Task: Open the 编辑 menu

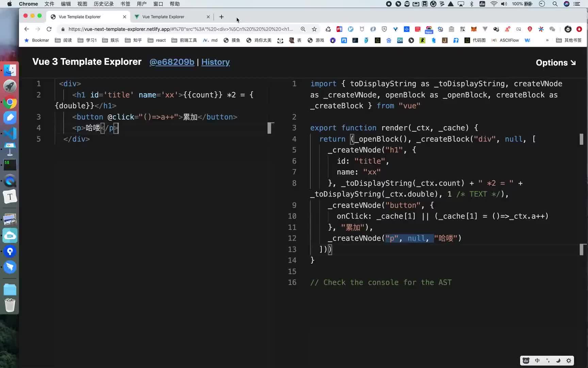Action: click(x=66, y=4)
